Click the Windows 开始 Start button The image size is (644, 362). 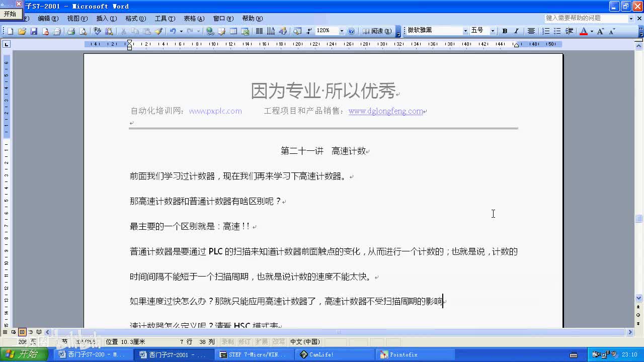click(24, 354)
